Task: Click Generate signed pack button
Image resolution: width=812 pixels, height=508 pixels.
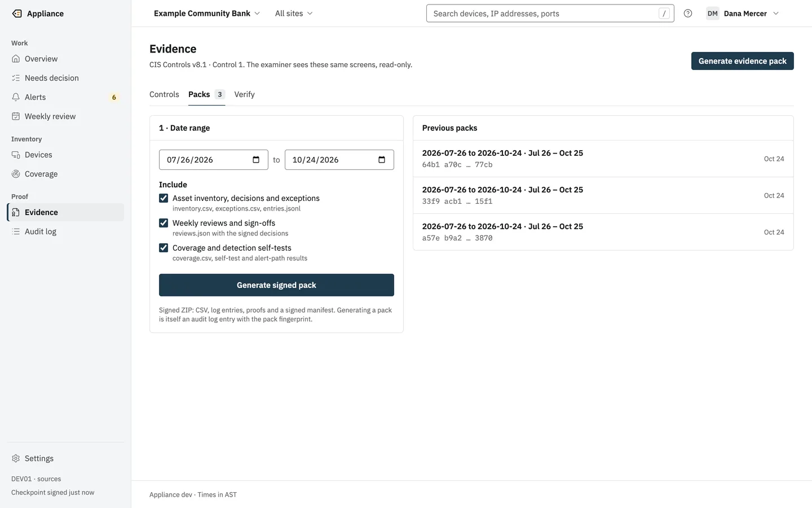Action: tap(276, 285)
